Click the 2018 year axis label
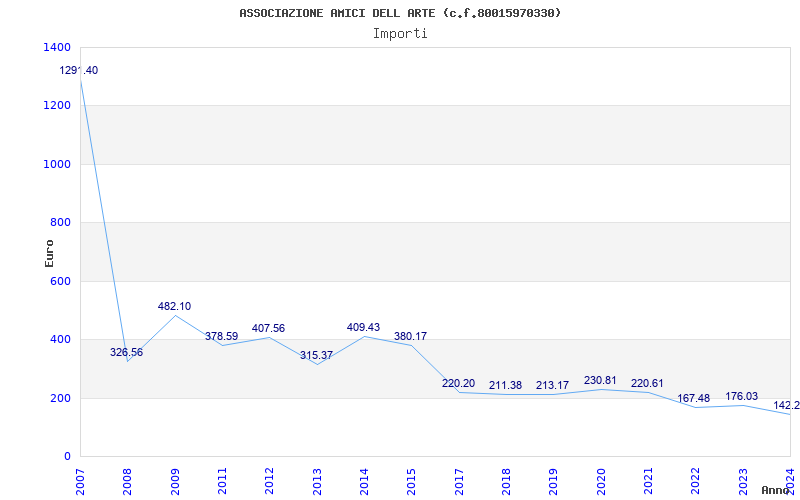The width and height of the screenshot is (800, 500). pyautogui.click(x=506, y=482)
